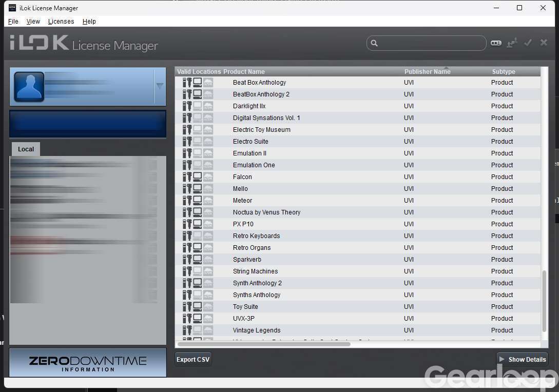Click the cloud icon in the Darklight IIx row
The width and height of the screenshot is (559, 392).
tap(208, 106)
